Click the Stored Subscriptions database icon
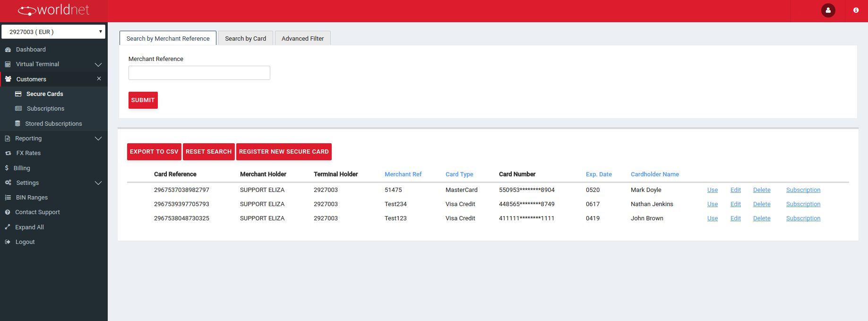 [17, 123]
